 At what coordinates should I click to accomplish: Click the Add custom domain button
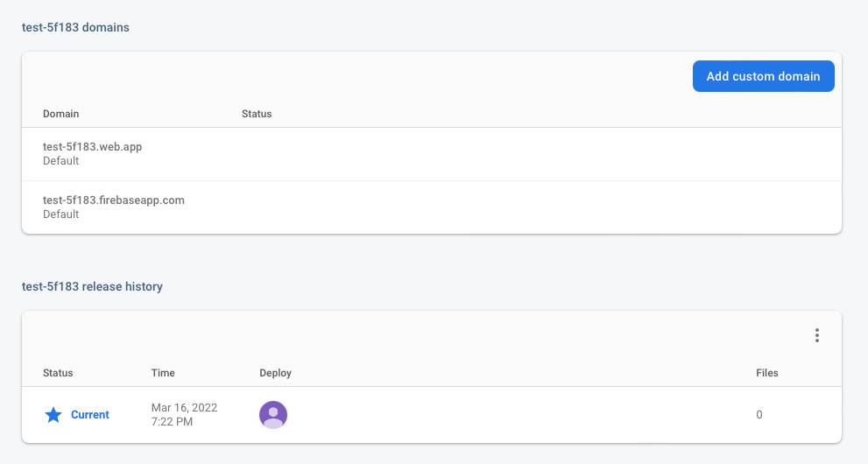763,76
